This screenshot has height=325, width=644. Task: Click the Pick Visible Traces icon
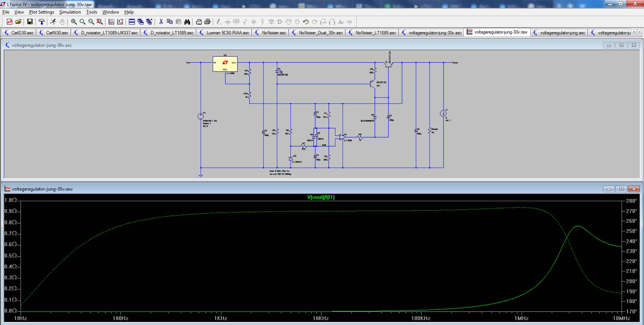111,22
